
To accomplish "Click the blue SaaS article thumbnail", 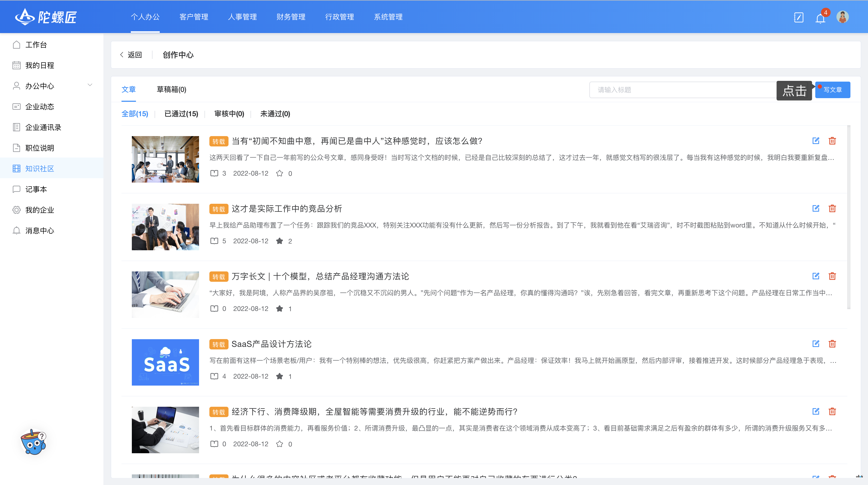I will point(165,362).
